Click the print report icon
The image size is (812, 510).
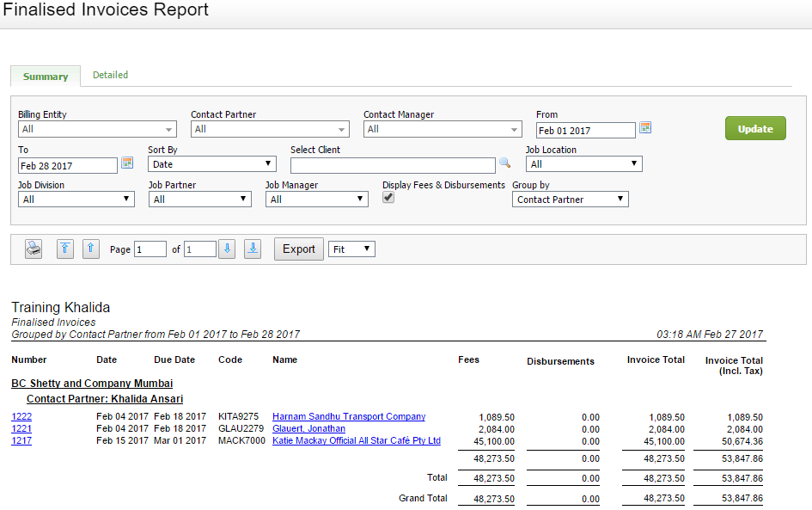(33, 249)
